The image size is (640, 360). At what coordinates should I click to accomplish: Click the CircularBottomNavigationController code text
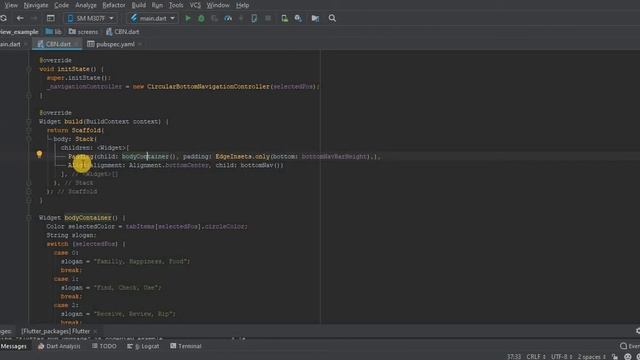(208, 87)
